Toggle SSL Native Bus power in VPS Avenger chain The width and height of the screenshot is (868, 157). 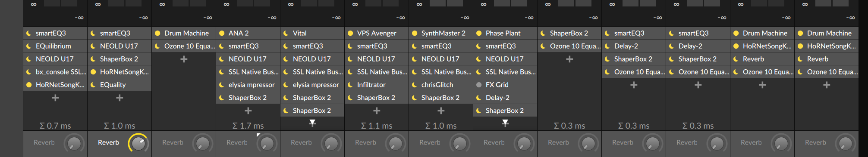point(350,72)
